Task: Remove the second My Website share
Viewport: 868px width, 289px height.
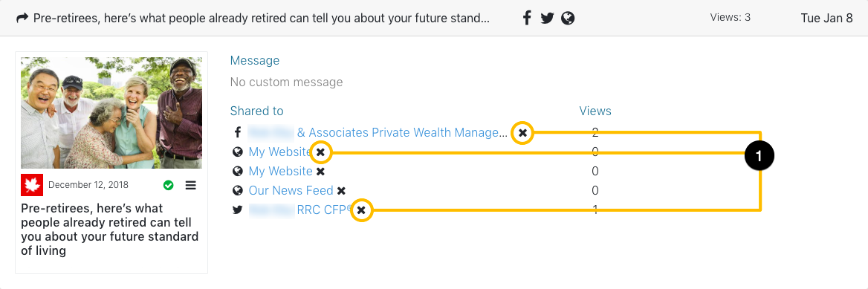Action: click(320, 171)
